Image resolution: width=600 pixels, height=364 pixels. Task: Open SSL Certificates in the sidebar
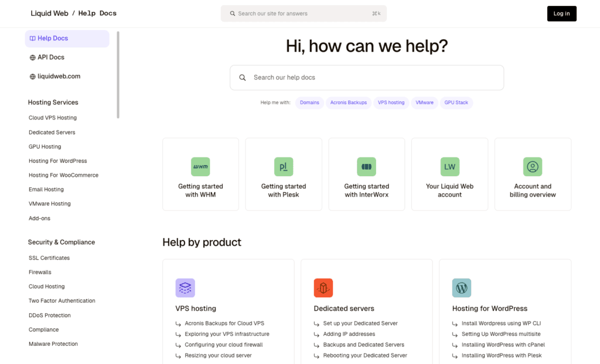click(x=49, y=258)
